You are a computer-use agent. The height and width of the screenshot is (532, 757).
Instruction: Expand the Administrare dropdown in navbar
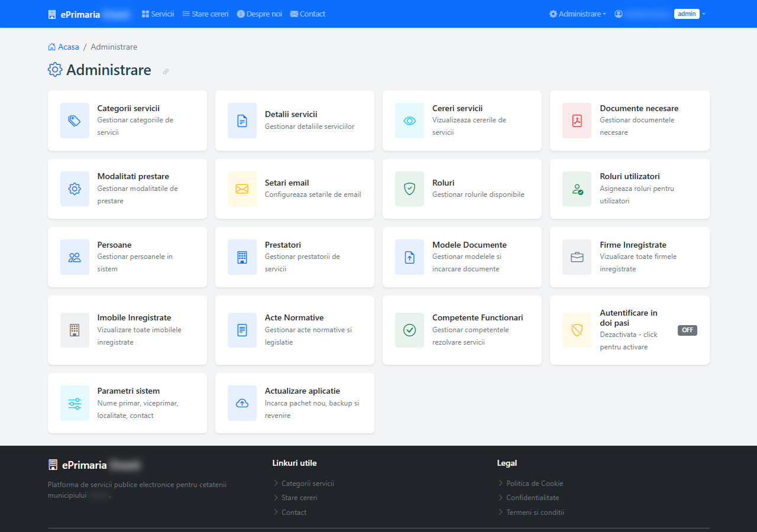578,14
